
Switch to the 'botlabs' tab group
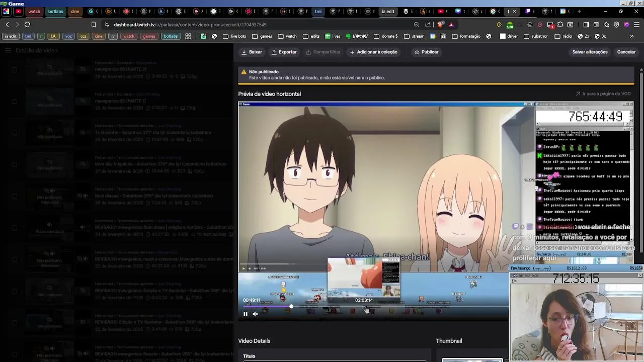click(x=55, y=11)
